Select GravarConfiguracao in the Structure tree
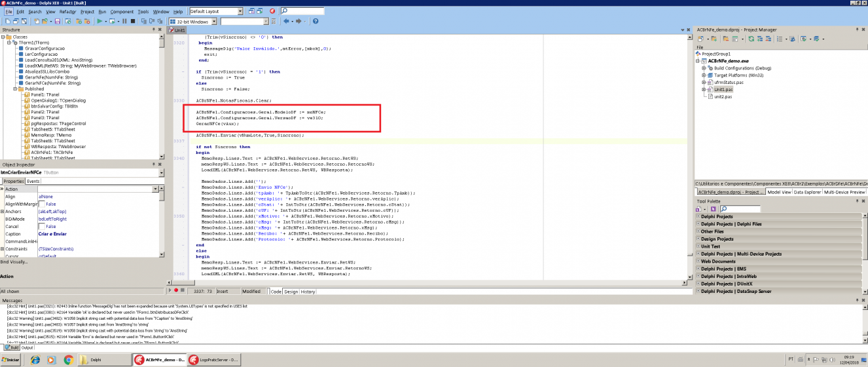Viewport: 868px width, 367px height. pyautogui.click(x=45, y=48)
